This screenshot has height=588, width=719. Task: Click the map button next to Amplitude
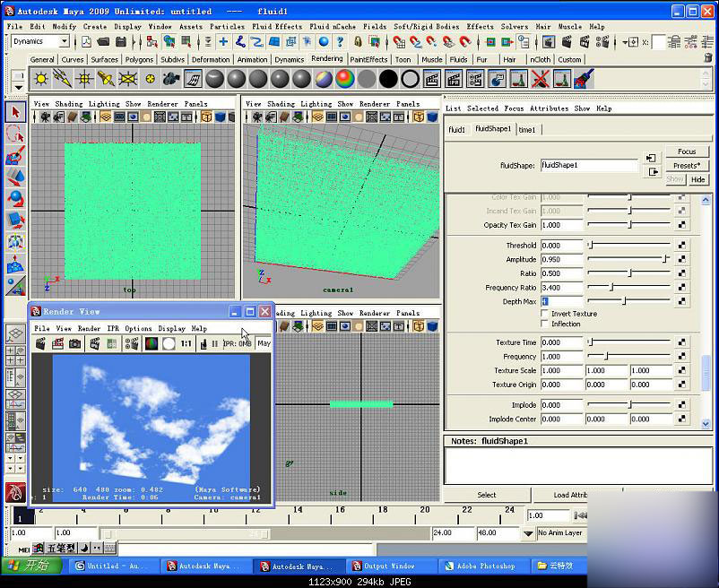point(682,259)
